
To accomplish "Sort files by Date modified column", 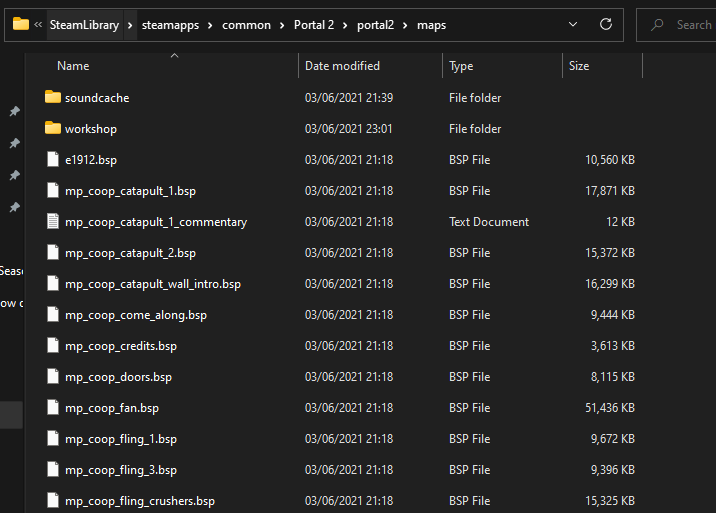I will click(342, 66).
